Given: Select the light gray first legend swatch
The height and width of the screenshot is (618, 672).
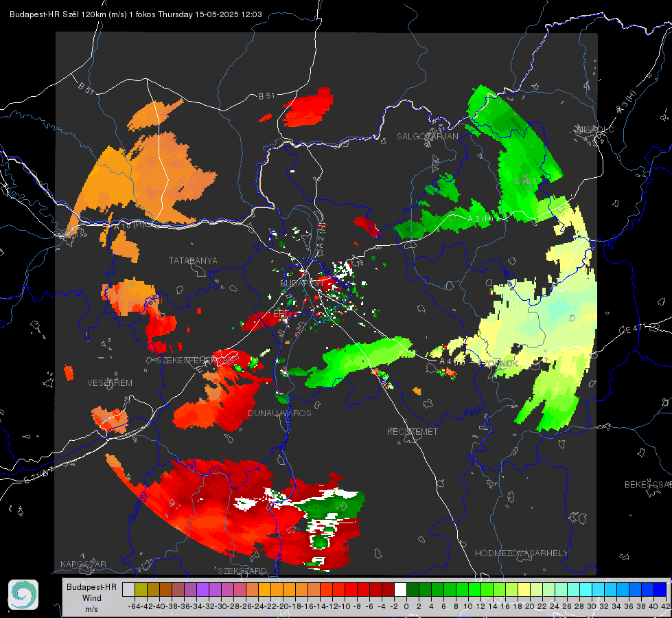Looking at the screenshot, I should [x=128, y=589].
